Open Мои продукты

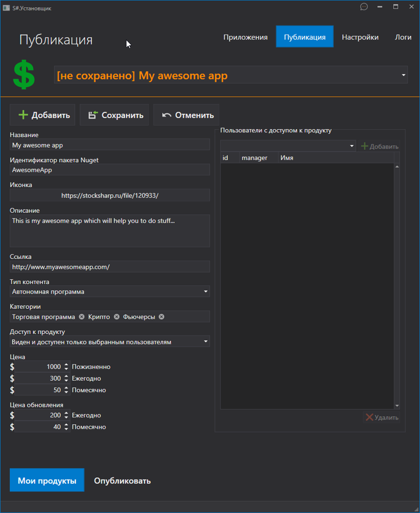47,480
